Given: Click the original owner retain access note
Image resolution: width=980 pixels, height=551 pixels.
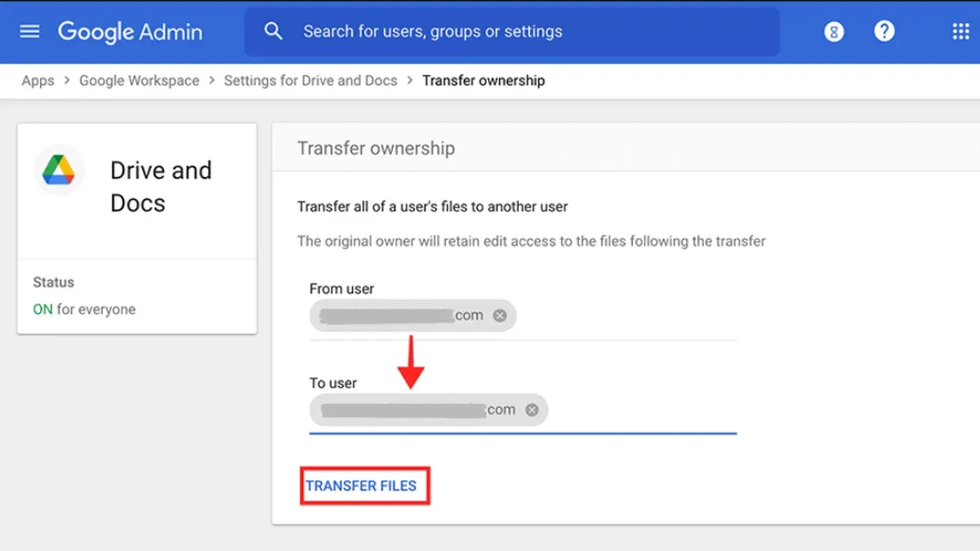Looking at the screenshot, I should 532,242.
